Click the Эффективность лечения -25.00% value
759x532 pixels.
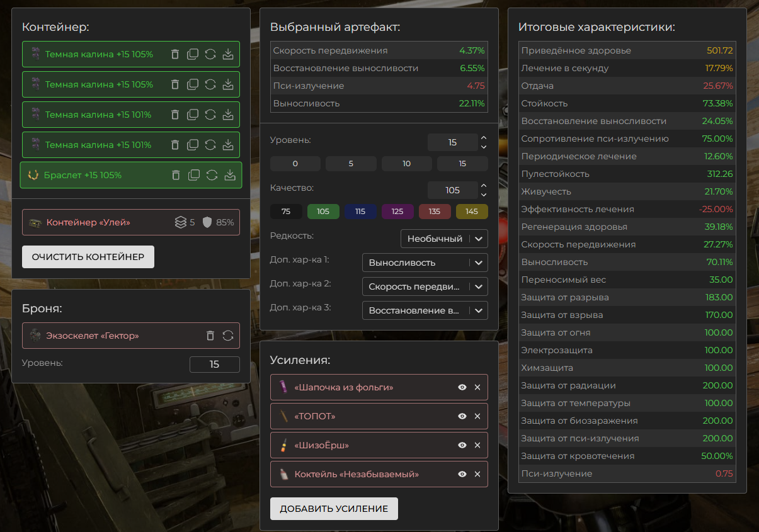tap(716, 209)
